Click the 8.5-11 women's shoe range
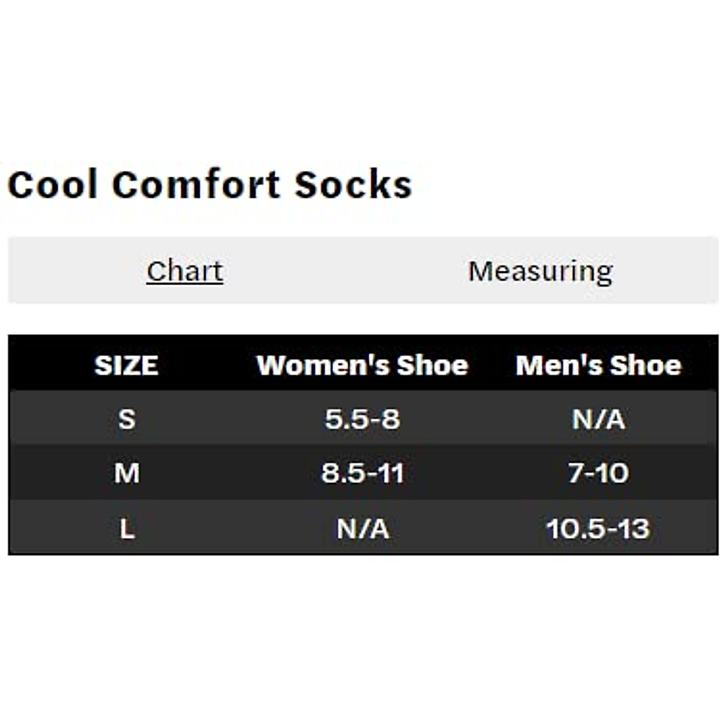The image size is (728, 728). (362, 473)
